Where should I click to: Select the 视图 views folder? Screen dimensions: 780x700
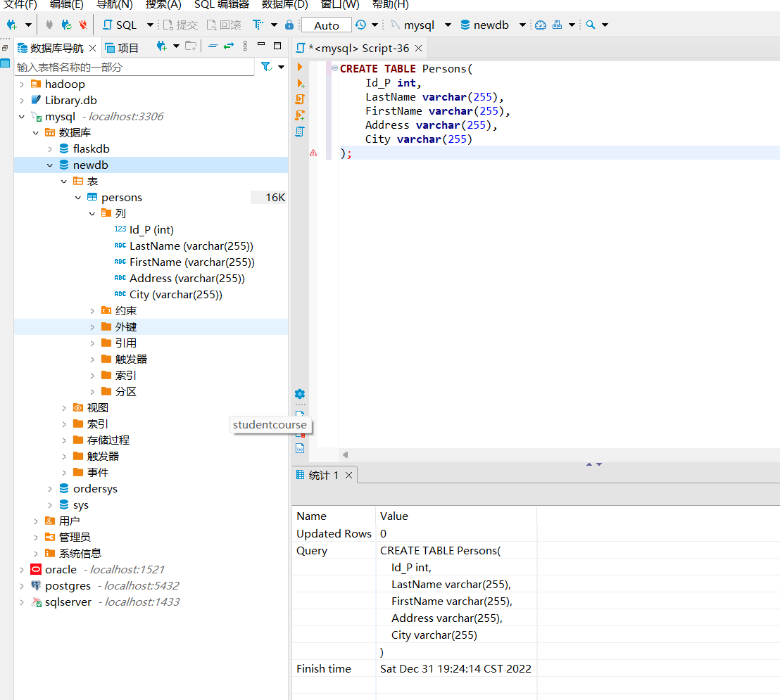tap(97, 408)
